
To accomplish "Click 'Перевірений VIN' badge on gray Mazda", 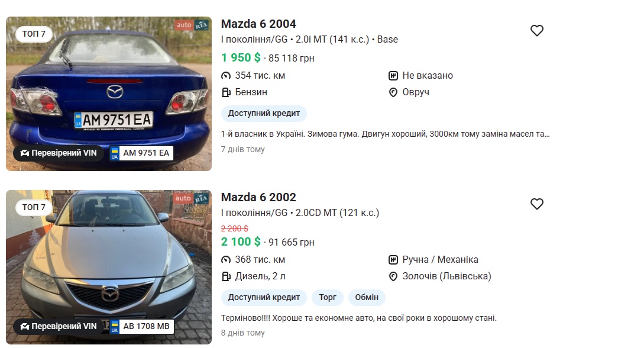I will tap(58, 326).
